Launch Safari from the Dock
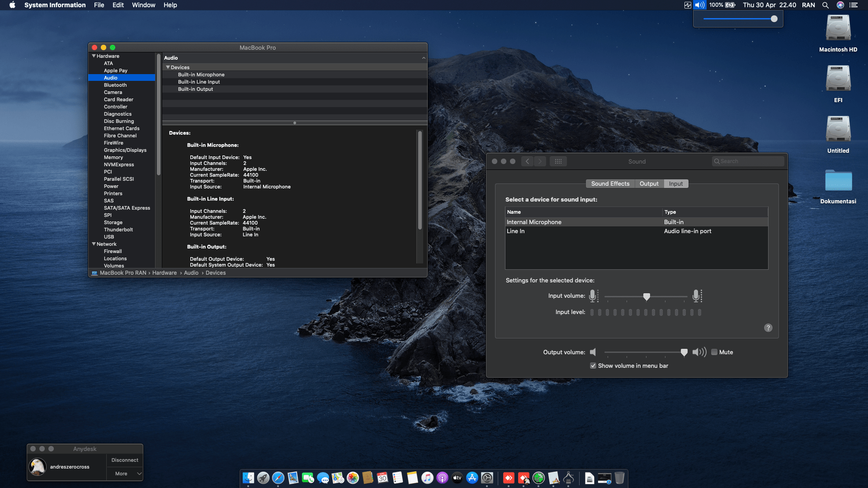 tap(278, 478)
